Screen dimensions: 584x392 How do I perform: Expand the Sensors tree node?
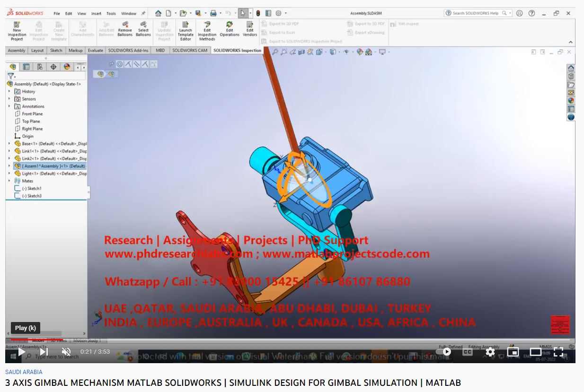coord(9,99)
